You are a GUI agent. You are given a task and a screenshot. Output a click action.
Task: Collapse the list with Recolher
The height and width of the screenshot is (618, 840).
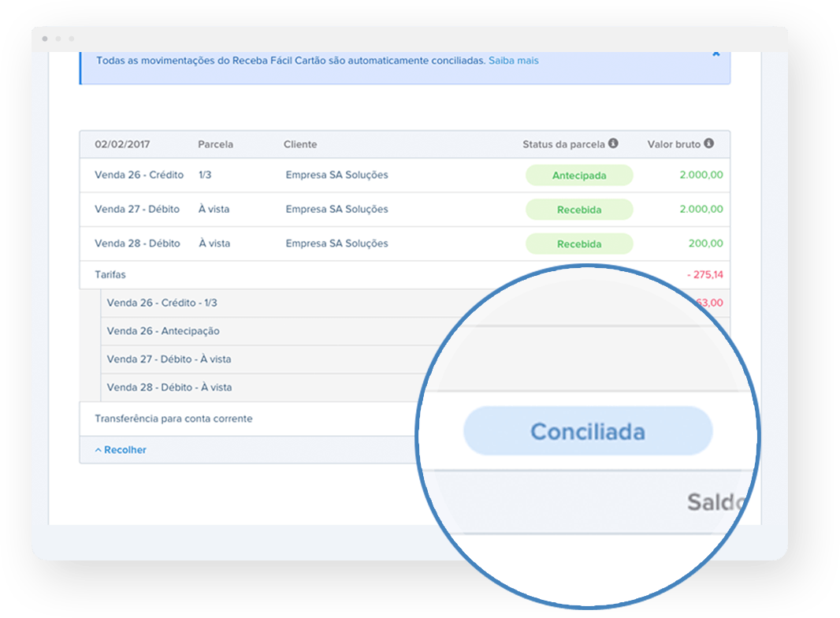121,449
